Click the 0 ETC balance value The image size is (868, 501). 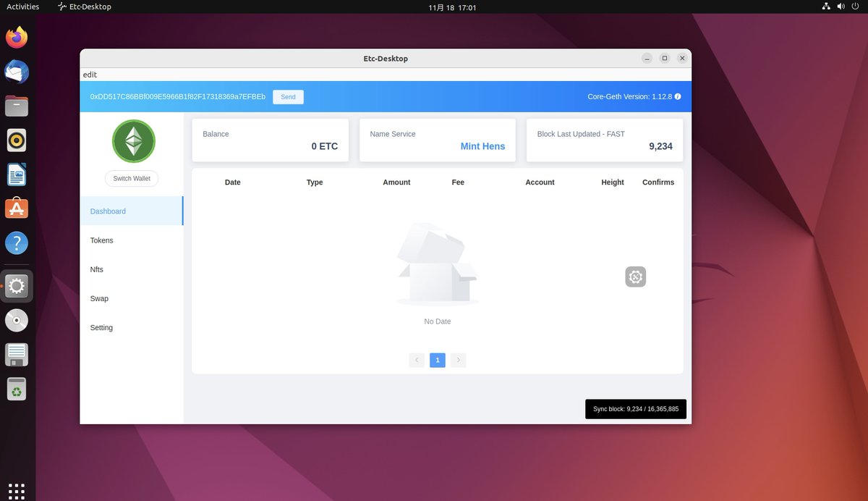point(325,146)
